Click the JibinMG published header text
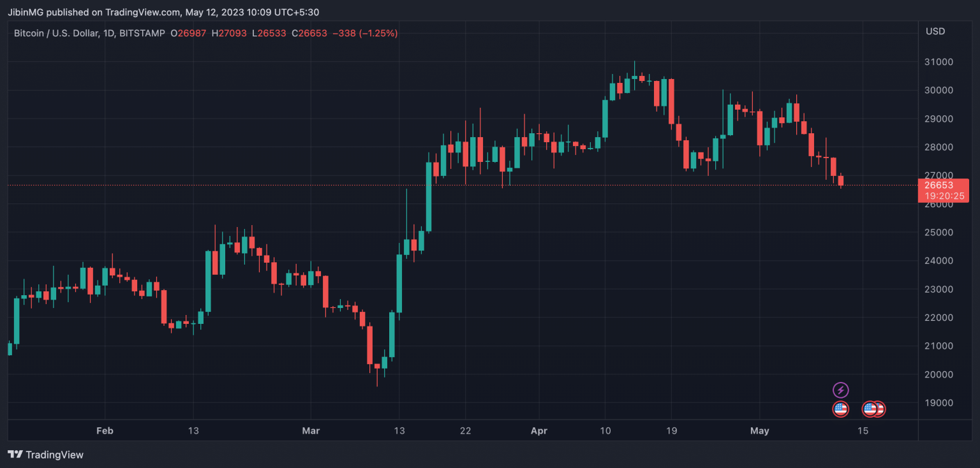980x468 pixels. coord(165,12)
